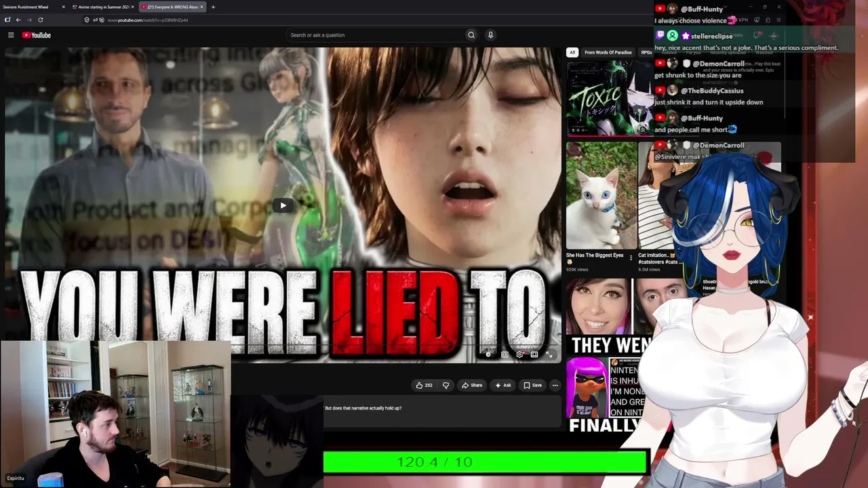Select the Everyone Is WRONG YouTube tab
The height and width of the screenshot is (488, 868).
(172, 7)
